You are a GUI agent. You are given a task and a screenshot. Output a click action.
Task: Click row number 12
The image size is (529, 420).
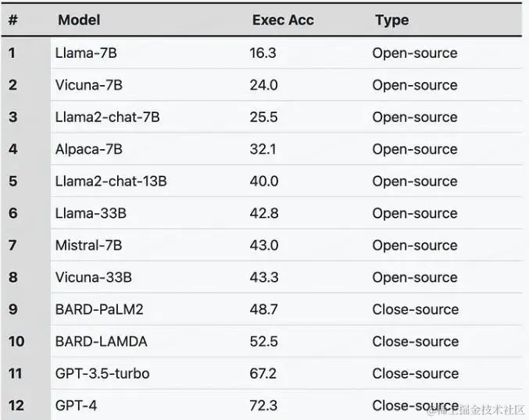16,405
